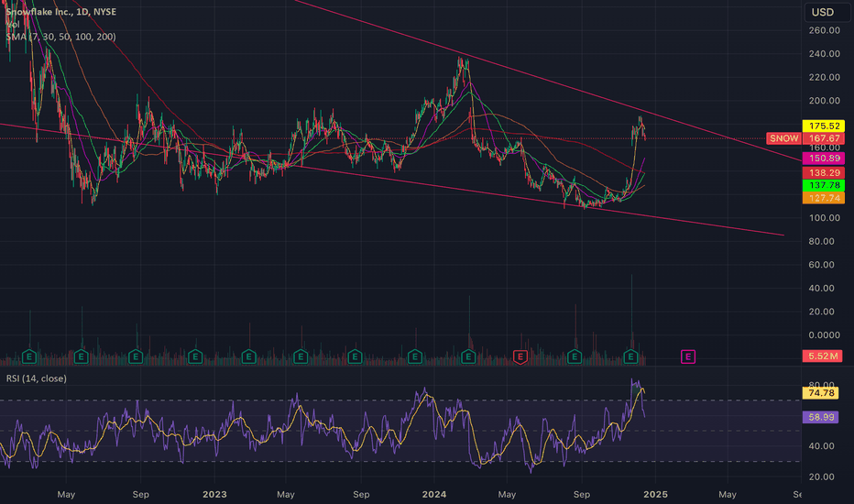Click the green earnings marker just left of the red one
The image size is (854, 504).
point(468,356)
